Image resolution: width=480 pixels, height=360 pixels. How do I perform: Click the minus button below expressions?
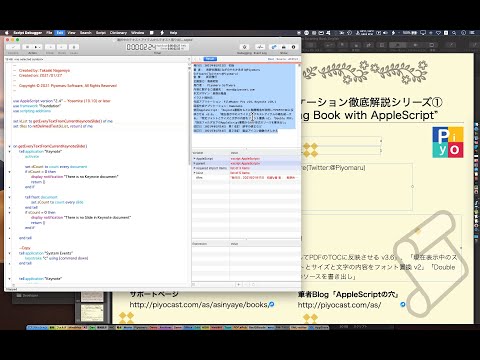[x=246, y=284]
